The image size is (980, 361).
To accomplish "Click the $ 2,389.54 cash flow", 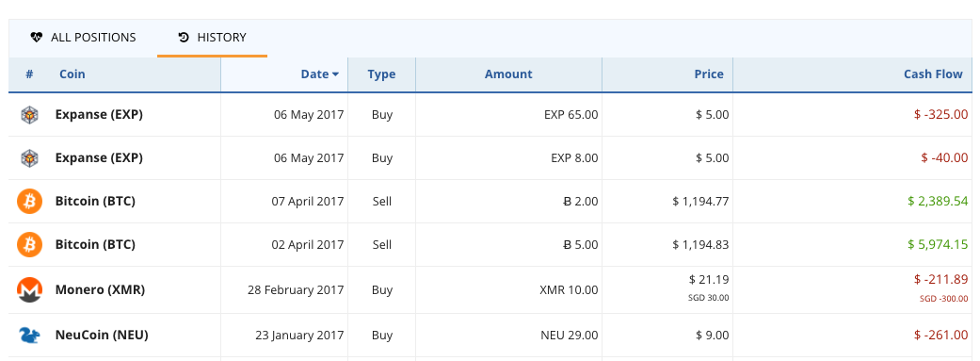I will point(939,202).
